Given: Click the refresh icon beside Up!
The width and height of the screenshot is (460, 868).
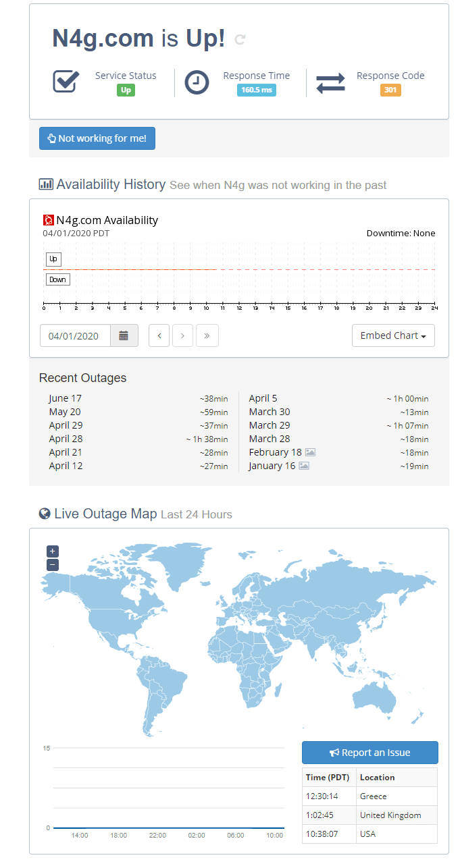Looking at the screenshot, I should [x=239, y=40].
